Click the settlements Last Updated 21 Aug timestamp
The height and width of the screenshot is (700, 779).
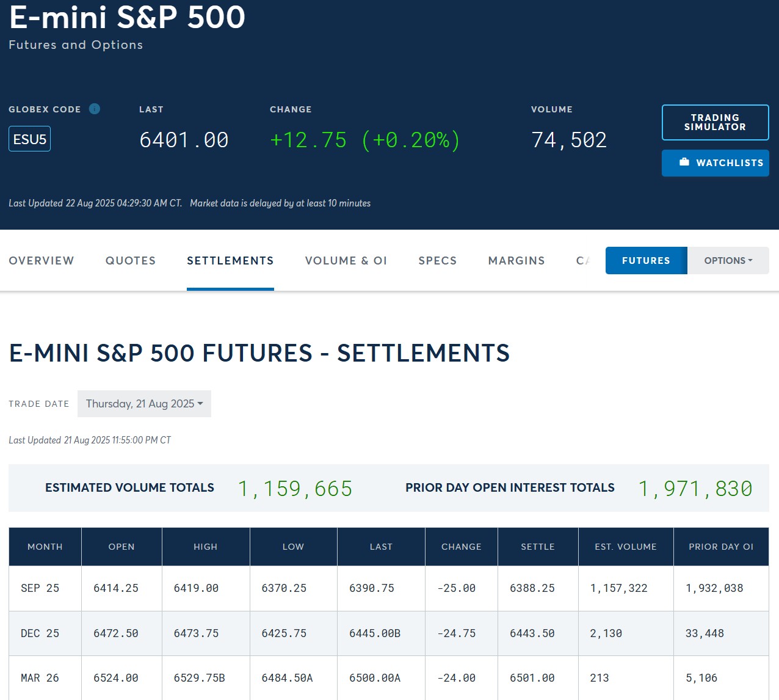pos(90,440)
